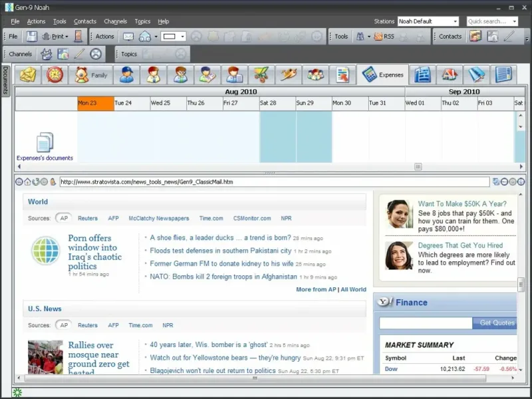Open the group of people channel tab
The image size is (532, 399).
(315, 74)
